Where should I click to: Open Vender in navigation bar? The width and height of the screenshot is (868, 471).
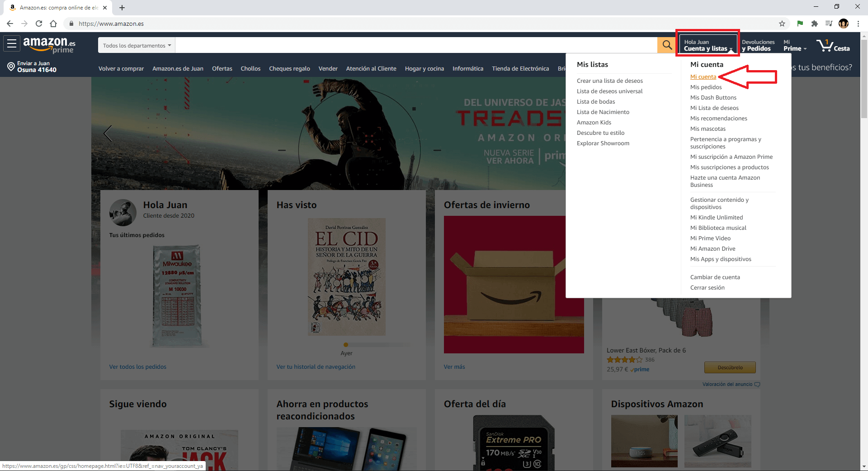pyautogui.click(x=328, y=69)
